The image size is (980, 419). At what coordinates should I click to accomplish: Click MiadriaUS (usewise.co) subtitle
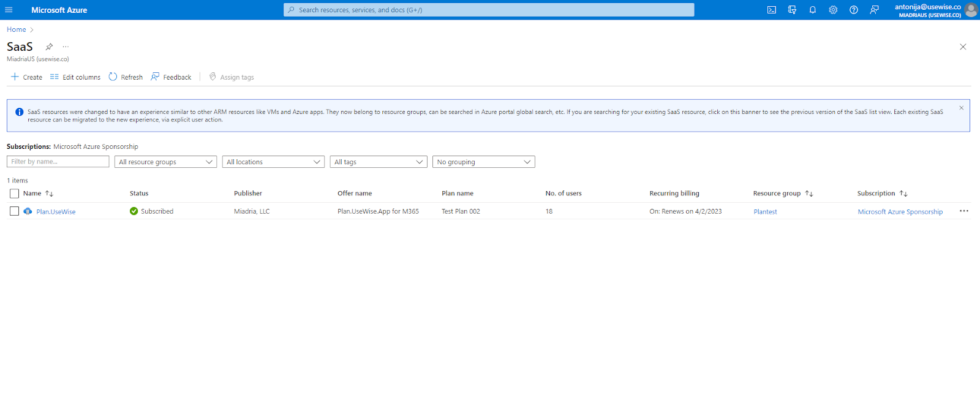coord(38,59)
